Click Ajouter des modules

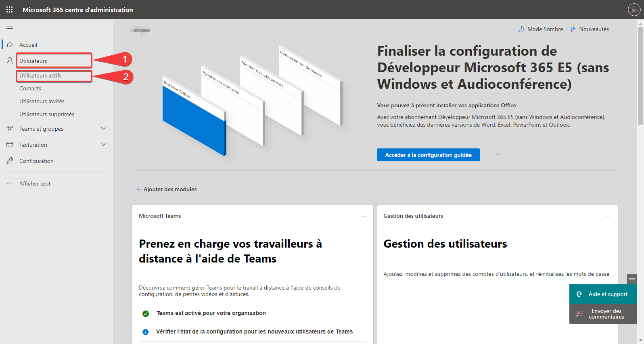[x=166, y=189]
